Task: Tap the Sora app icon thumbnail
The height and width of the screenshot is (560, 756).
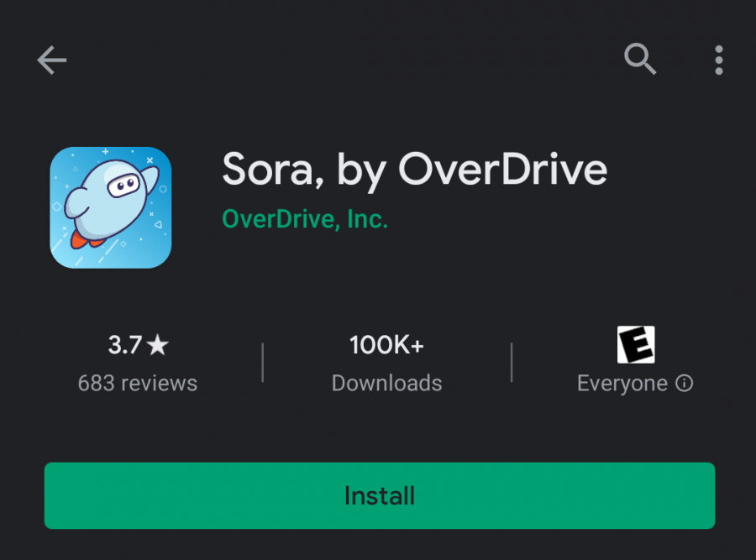Action: tap(111, 207)
